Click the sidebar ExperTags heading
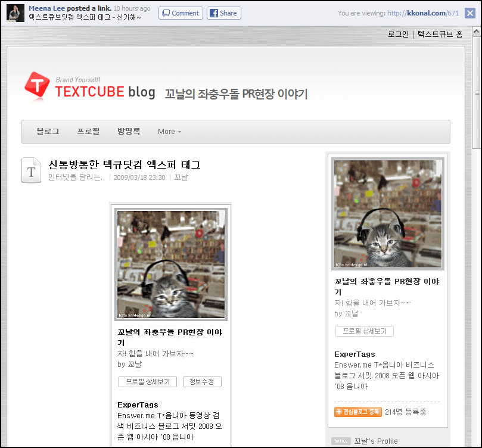This screenshot has width=482, height=448. (354, 354)
